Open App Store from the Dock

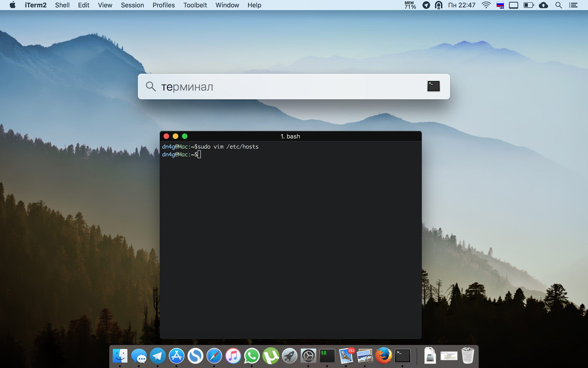(176, 356)
